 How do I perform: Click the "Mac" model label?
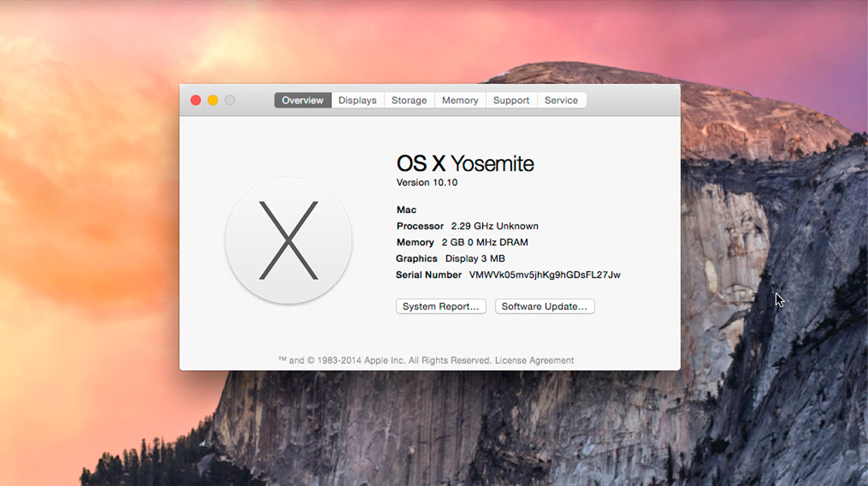coord(407,210)
